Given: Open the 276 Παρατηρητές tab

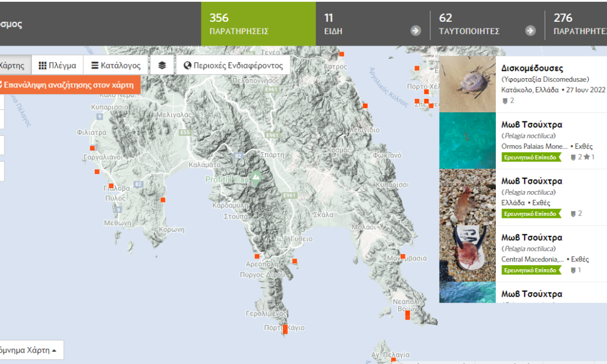Looking at the screenshot, I should click(576, 24).
